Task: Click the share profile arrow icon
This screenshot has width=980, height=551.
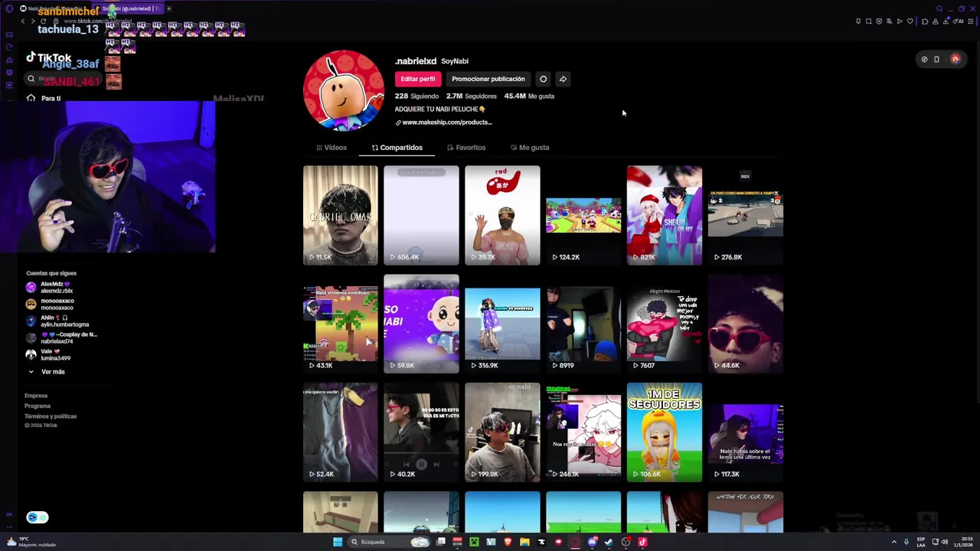Action: (563, 79)
